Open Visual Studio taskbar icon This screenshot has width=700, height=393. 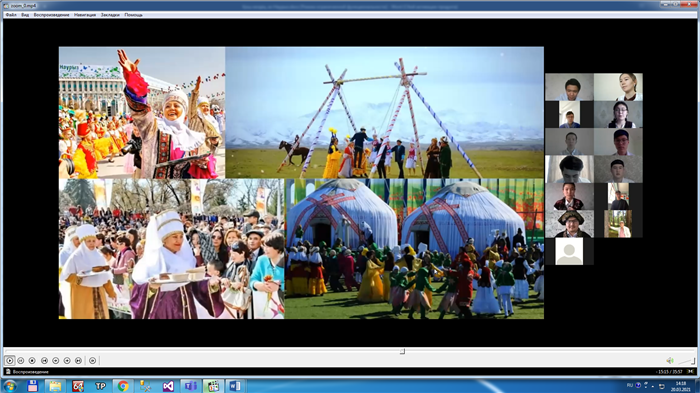coord(168,386)
